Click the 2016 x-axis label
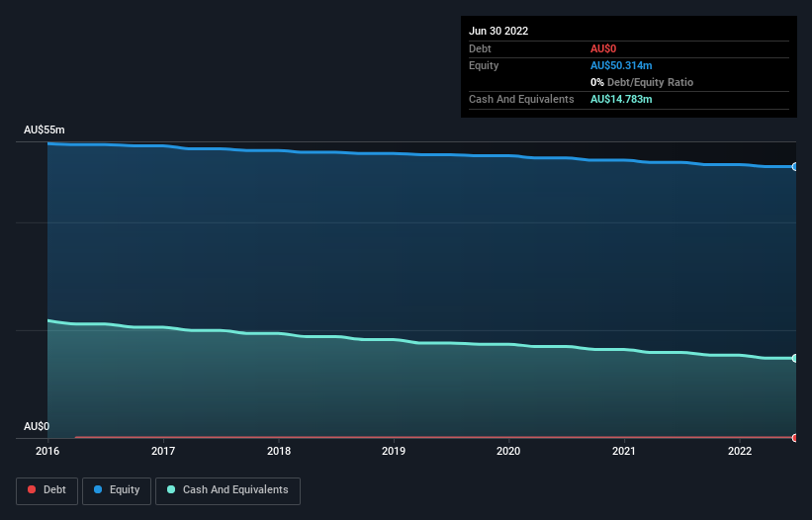The image size is (812, 520). tap(47, 451)
